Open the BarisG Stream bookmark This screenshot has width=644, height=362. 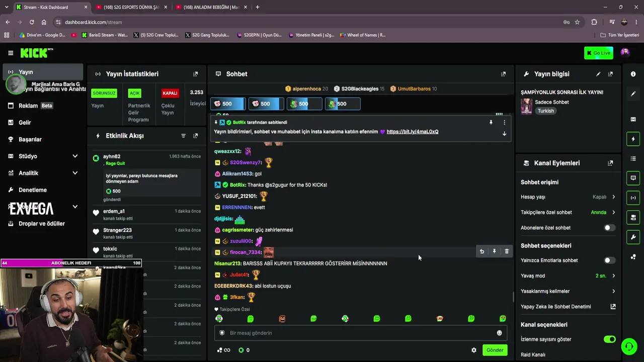pyautogui.click(x=105, y=35)
